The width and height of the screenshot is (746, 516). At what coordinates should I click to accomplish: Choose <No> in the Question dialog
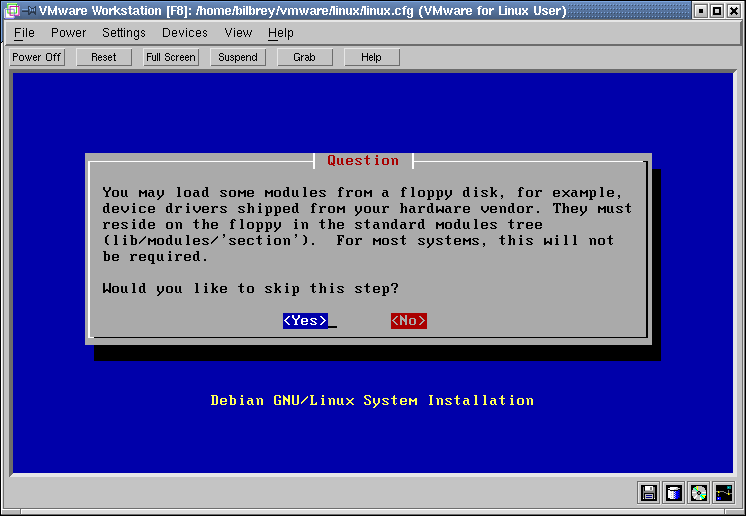click(x=408, y=321)
